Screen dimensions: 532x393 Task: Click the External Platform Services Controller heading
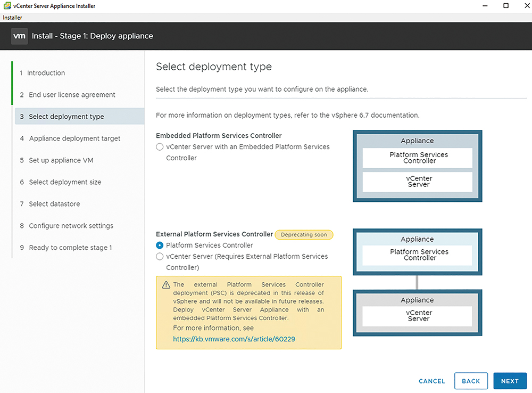coord(214,234)
